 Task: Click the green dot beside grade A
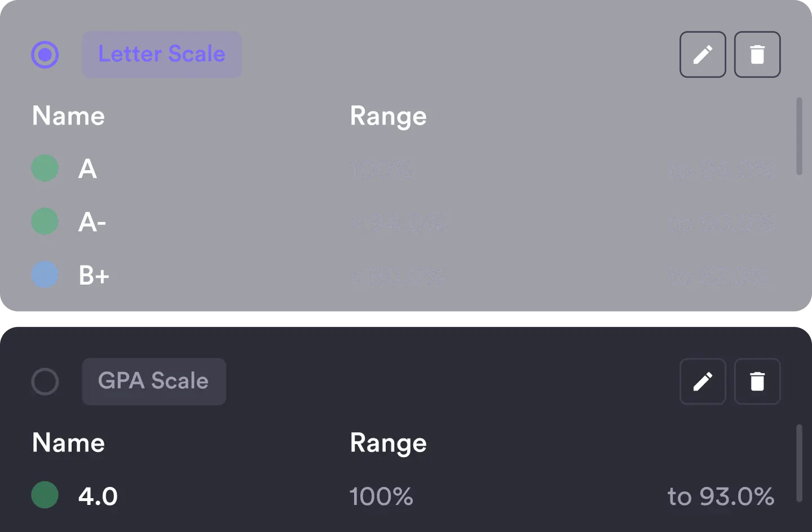tap(45, 169)
